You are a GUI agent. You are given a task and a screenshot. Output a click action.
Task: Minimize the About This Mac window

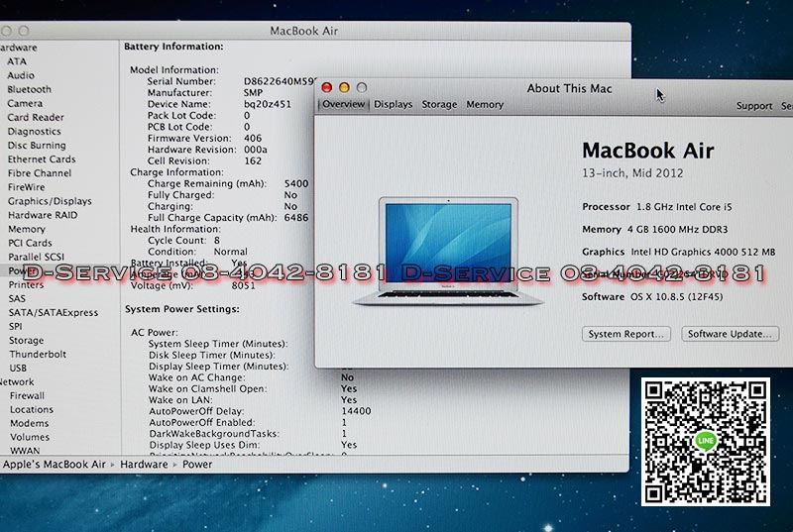click(344, 87)
